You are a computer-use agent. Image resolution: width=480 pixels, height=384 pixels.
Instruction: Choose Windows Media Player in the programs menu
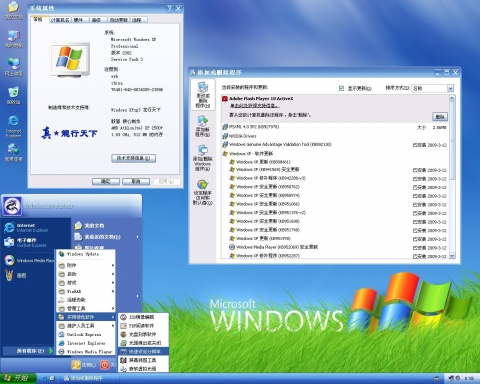click(x=86, y=352)
